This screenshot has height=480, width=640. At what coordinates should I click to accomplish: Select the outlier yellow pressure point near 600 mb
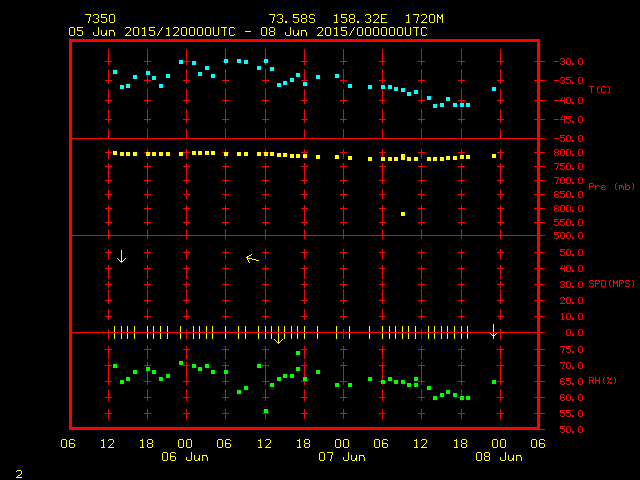(403, 214)
